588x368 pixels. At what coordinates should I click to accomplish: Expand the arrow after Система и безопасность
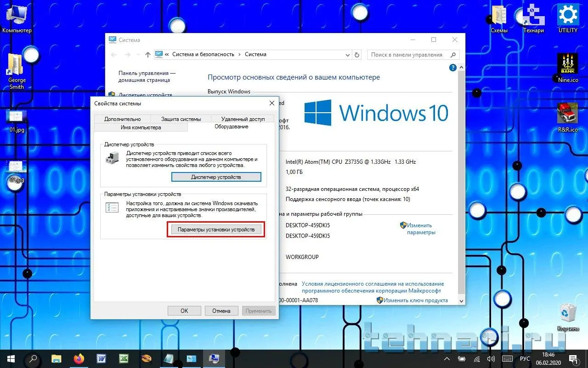[239, 54]
